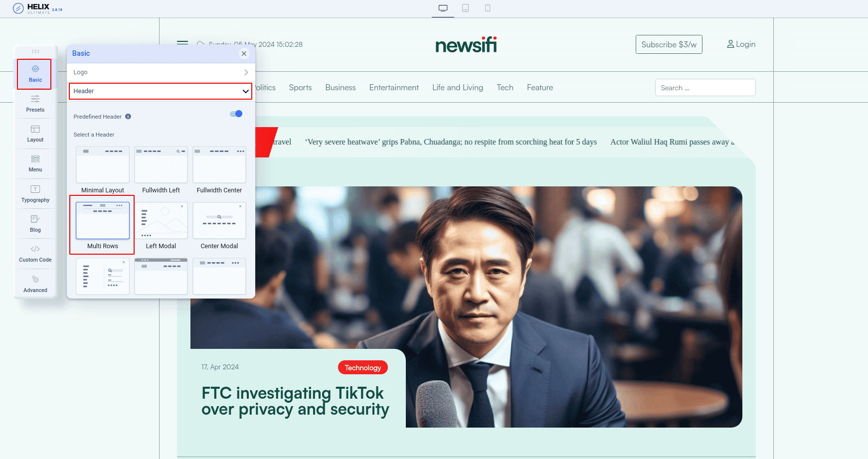The image size is (868, 459).
Task: Open the Entertainment menu item
Action: pos(394,88)
